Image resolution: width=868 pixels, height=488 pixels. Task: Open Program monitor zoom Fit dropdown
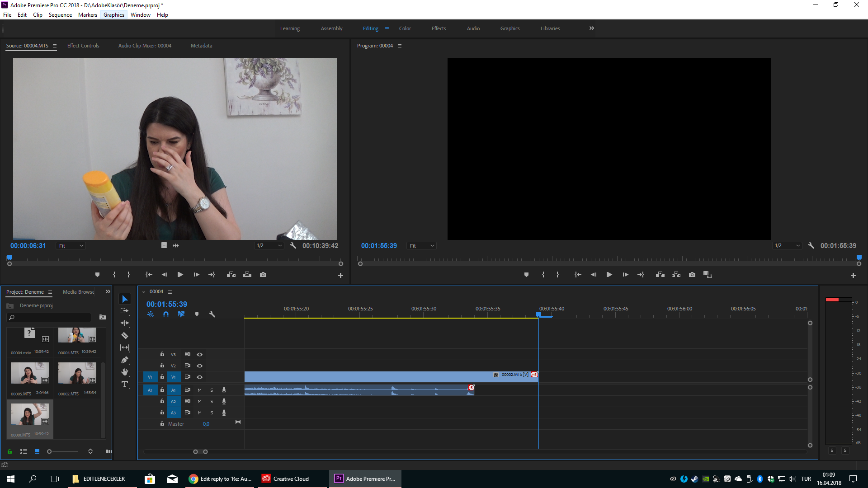pyautogui.click(x=422, y=246)
